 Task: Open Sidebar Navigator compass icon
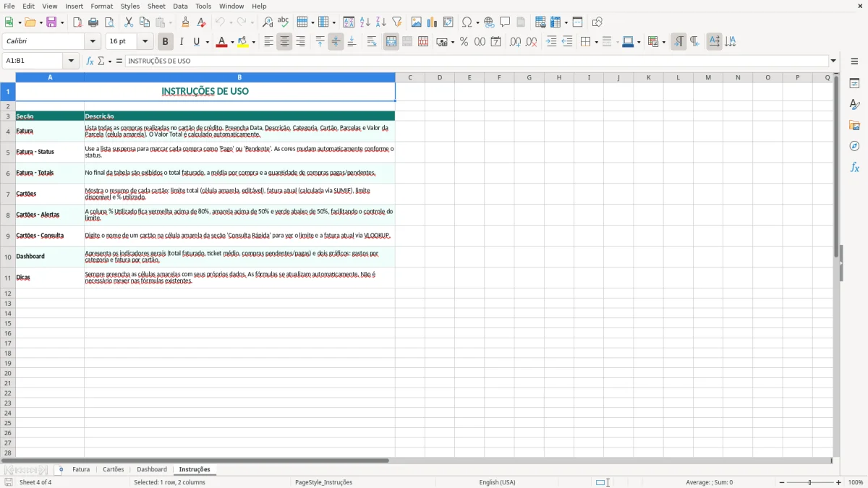[x=854, y=146]
